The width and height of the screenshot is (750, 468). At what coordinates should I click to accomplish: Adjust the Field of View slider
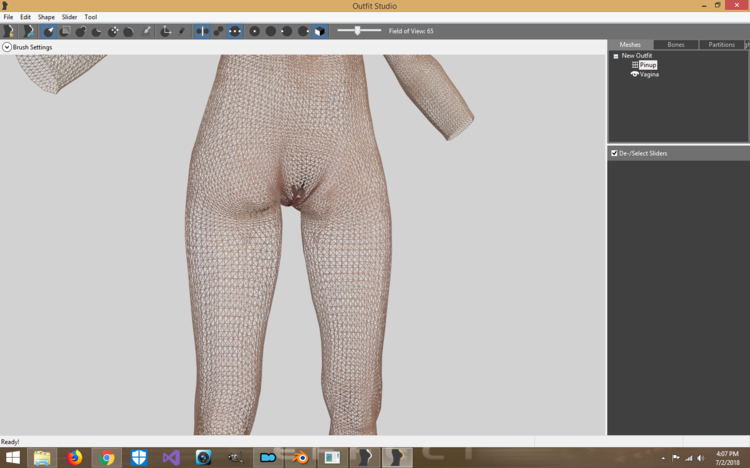[x=359, y=31]
